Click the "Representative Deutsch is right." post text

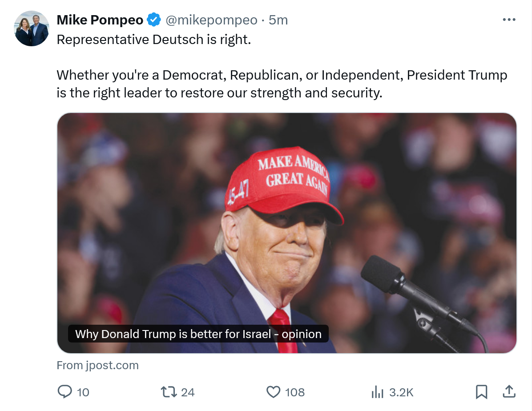154,40
